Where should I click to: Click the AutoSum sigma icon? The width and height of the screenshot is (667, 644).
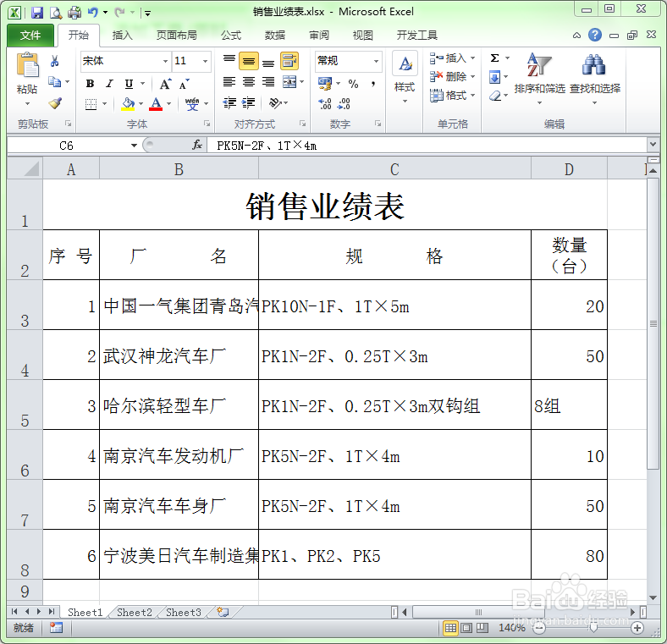click(494, 58)
